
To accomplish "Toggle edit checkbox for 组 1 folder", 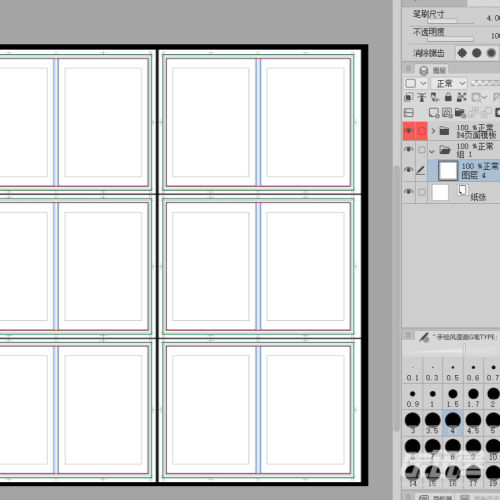I will (422, 150).
